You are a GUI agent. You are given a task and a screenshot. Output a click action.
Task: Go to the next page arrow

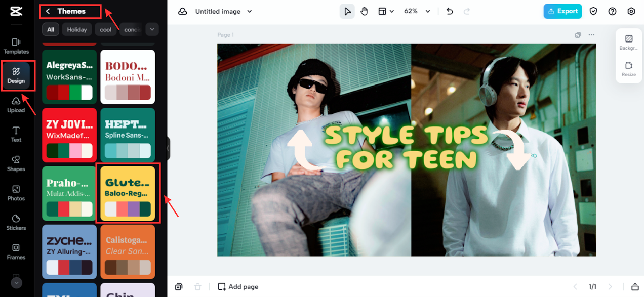pos(610,287)
